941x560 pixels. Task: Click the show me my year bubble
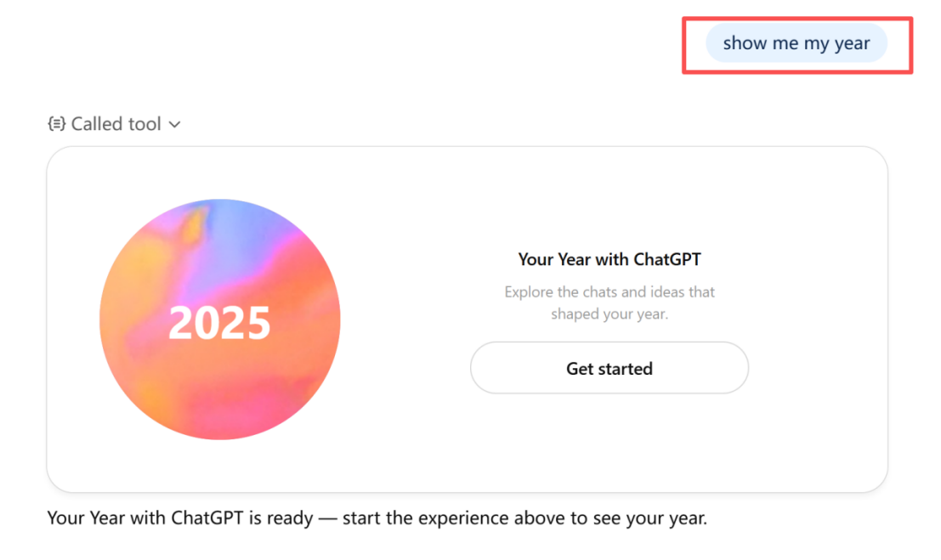(x=796, y=43)
